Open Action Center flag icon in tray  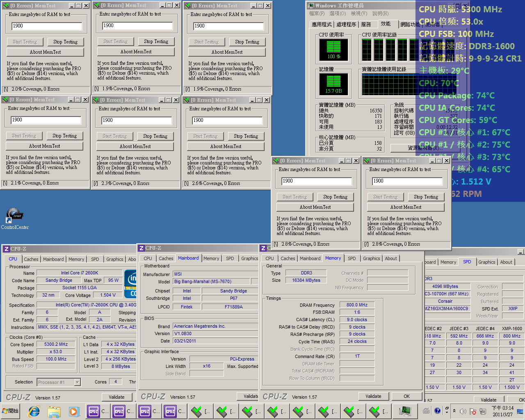pos(472,411)
